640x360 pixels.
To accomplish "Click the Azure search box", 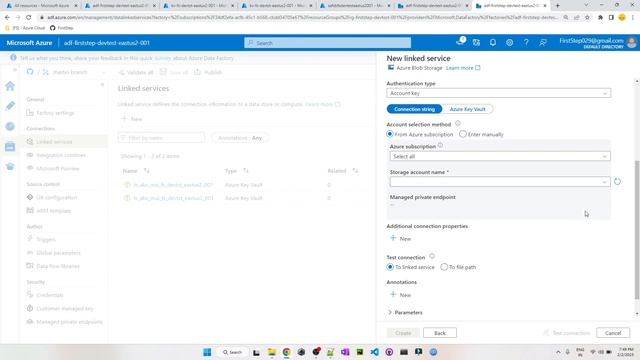I will (x=327, y=42).
